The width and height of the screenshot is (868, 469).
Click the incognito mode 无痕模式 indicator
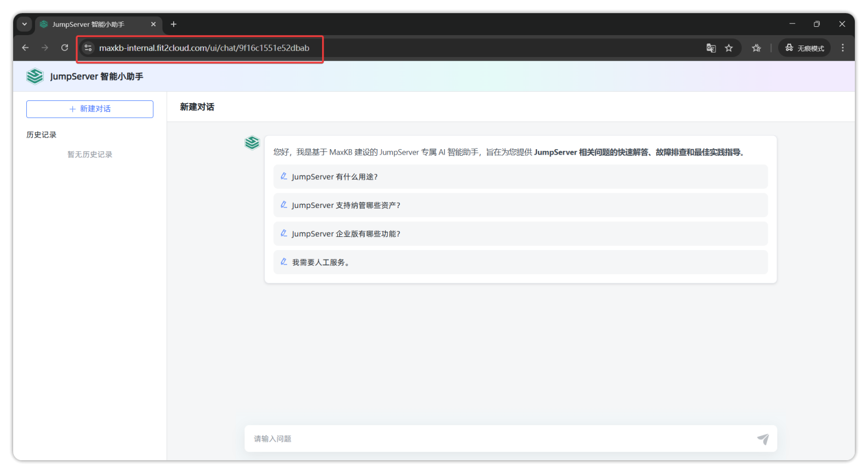pos(804,48)
